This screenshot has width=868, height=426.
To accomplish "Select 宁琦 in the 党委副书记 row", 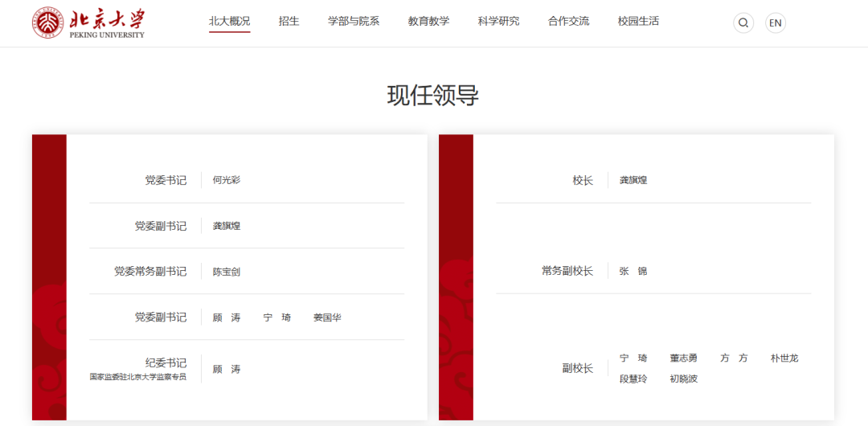I will pos(276,317).
